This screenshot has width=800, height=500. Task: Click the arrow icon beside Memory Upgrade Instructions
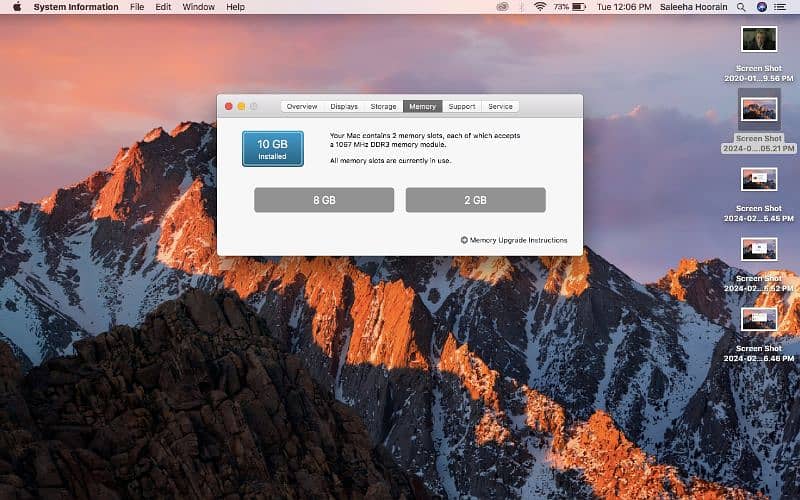point(464,240)
